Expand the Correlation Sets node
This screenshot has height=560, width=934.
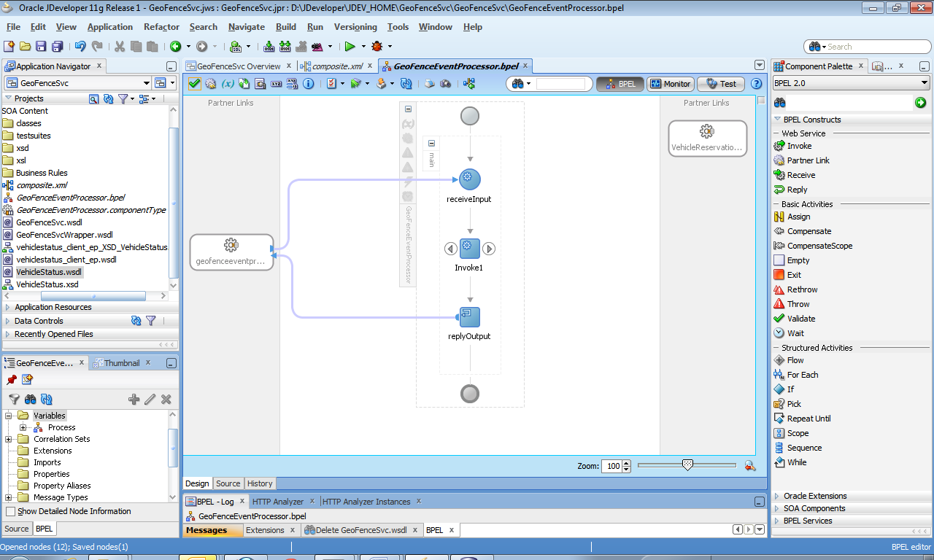9,439
